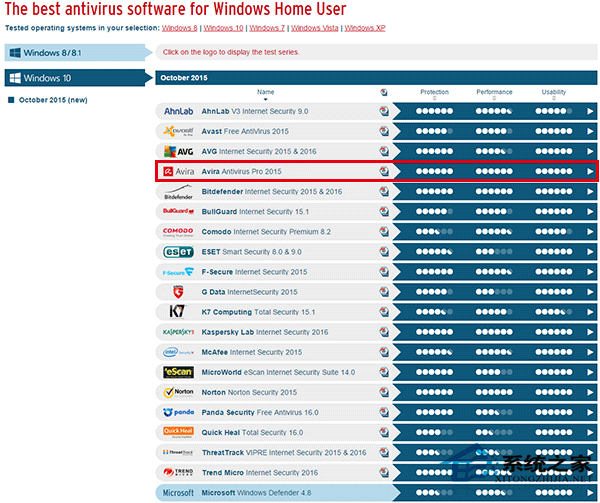Sort by Name column header
This screenshot has width=600, height=503.
point(266,94)
